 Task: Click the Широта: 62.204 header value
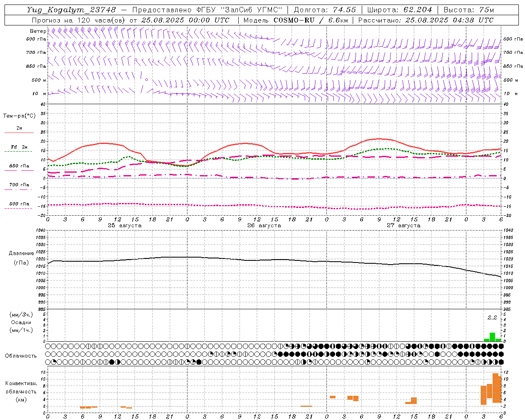click(399, 10)
